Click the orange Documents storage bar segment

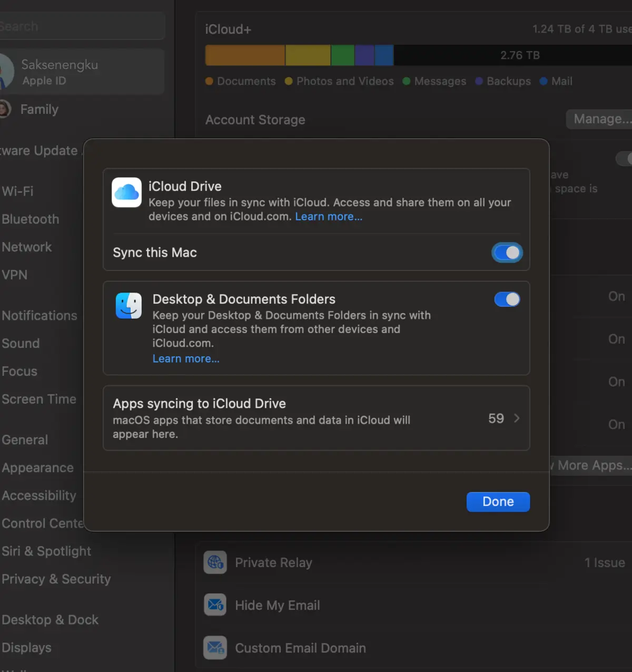click(x=245, y=55)
